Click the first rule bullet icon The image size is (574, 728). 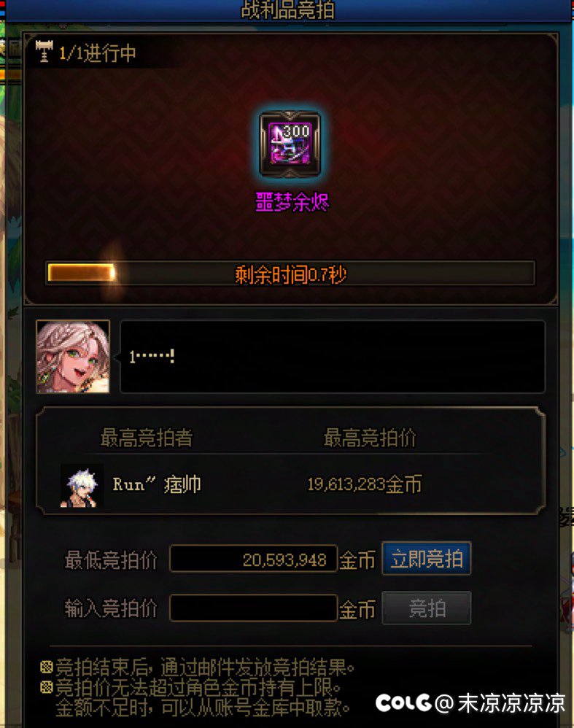coord(47,667)
